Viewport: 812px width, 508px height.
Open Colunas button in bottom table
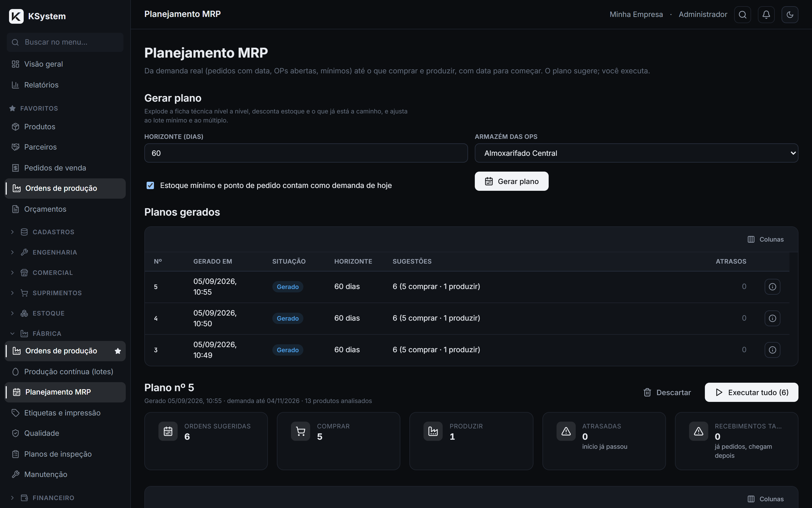pos(765,499)
